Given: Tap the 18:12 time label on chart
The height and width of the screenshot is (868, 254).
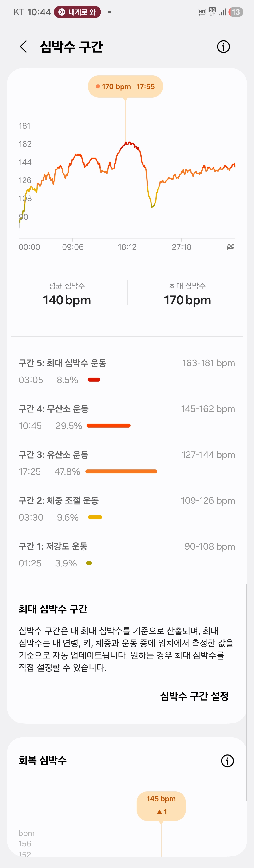Looking at the screenshot, I should [x=127, y=247].
